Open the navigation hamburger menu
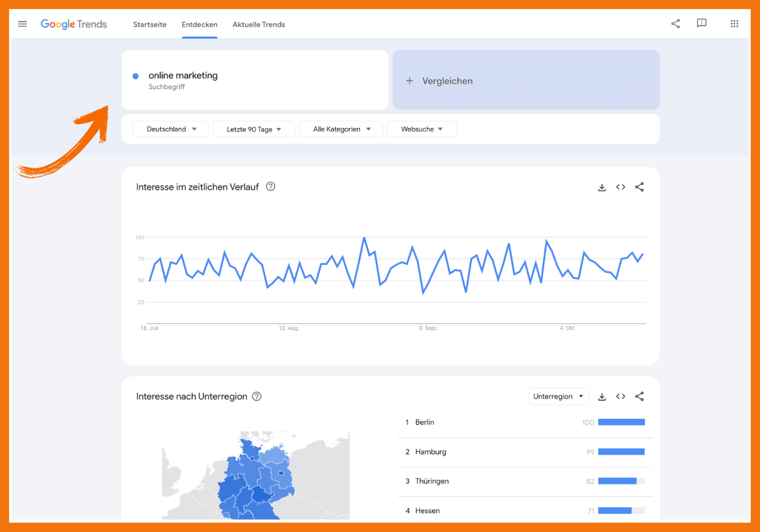This screenshot has width=760, height=532. pos(22,24)
